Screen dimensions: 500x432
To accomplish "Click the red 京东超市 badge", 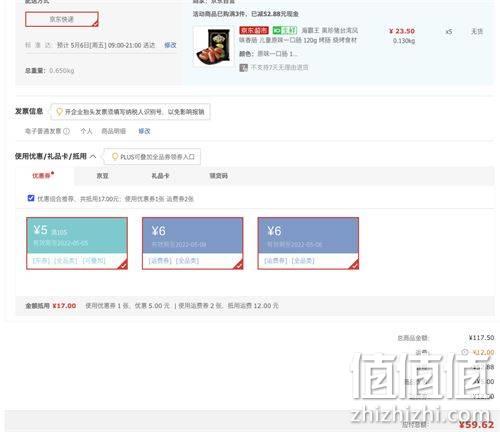I will click(x=254, y=31).
